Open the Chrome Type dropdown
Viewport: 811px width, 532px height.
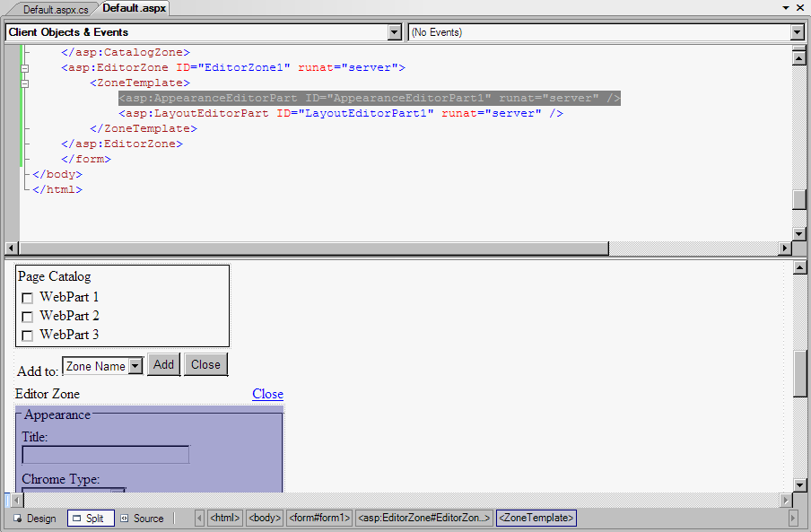coord(118,490)
